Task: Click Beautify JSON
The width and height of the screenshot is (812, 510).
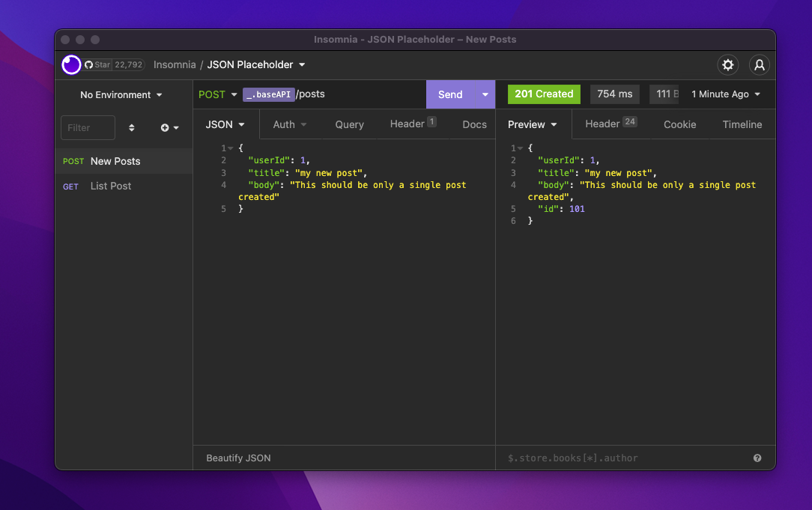Action: coord(238,458)
